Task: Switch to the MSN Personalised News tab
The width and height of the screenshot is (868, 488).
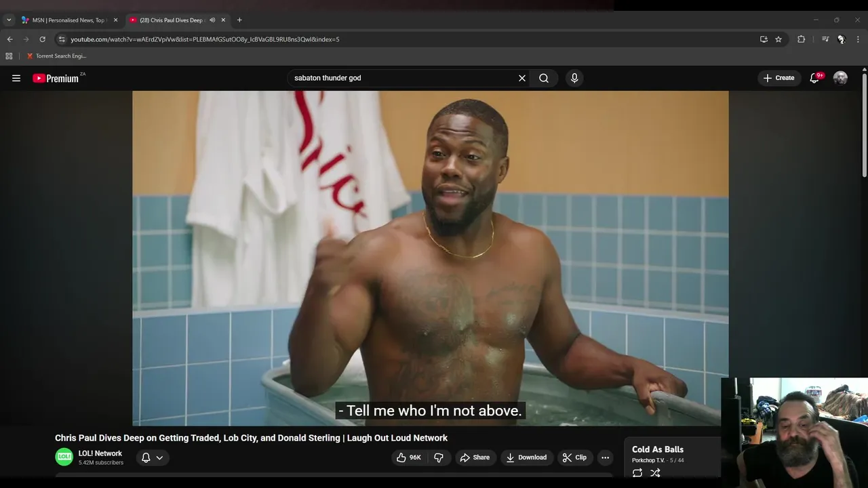Action: (68, 20)
